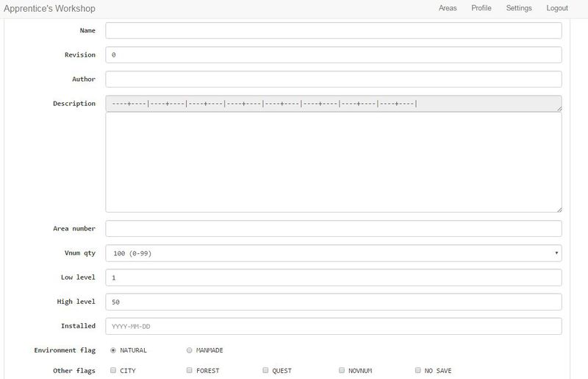Click the High level input field

(x=334, y=302)
